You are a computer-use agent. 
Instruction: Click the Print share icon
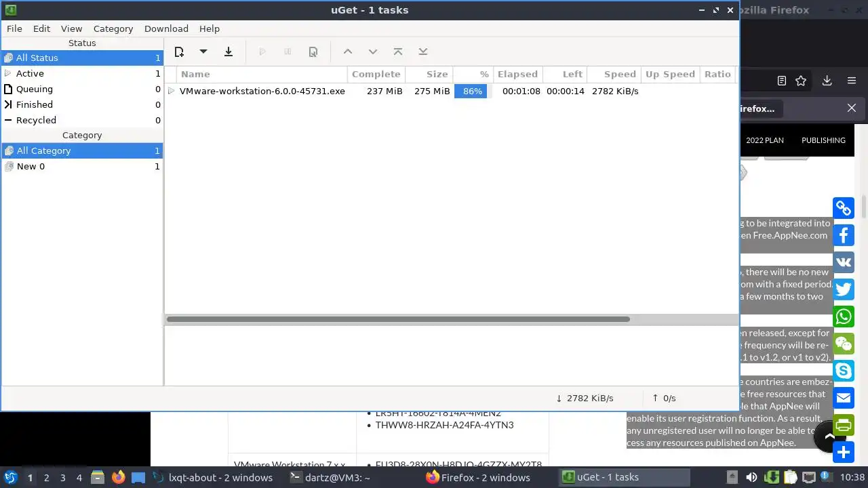[844, 425]
